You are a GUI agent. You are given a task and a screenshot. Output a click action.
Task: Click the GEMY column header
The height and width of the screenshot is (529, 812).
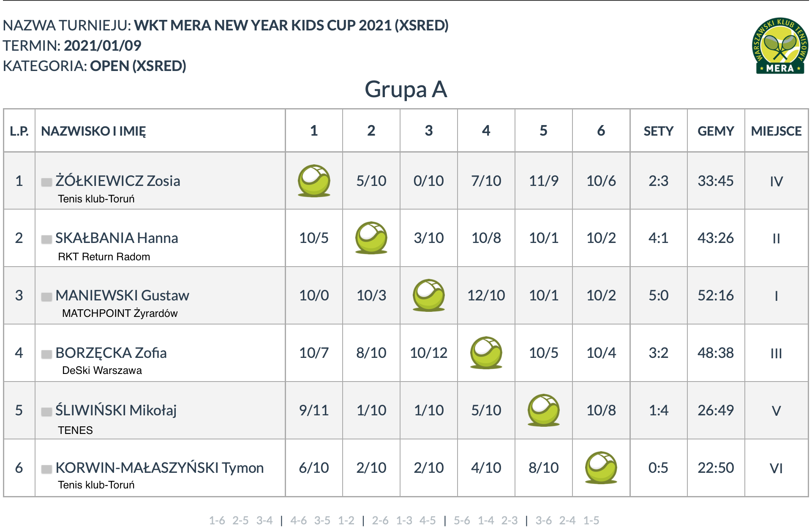coord(716,131)
